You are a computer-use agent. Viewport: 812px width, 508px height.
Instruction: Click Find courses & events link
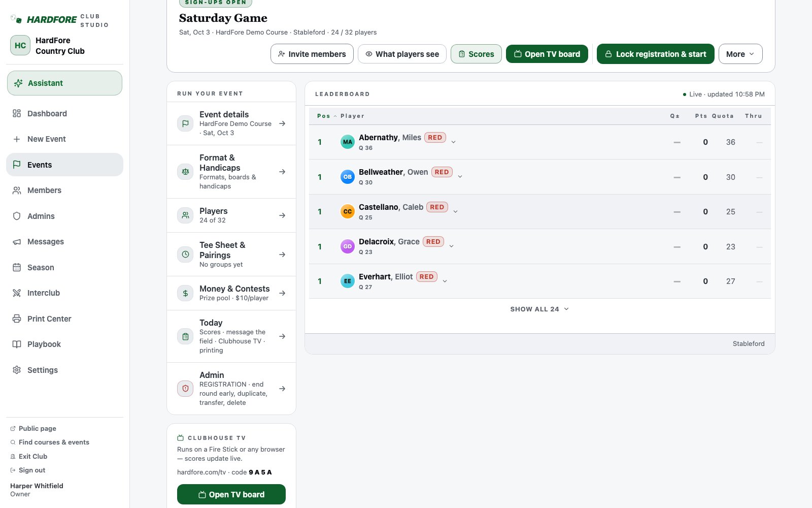click(50, 442)
